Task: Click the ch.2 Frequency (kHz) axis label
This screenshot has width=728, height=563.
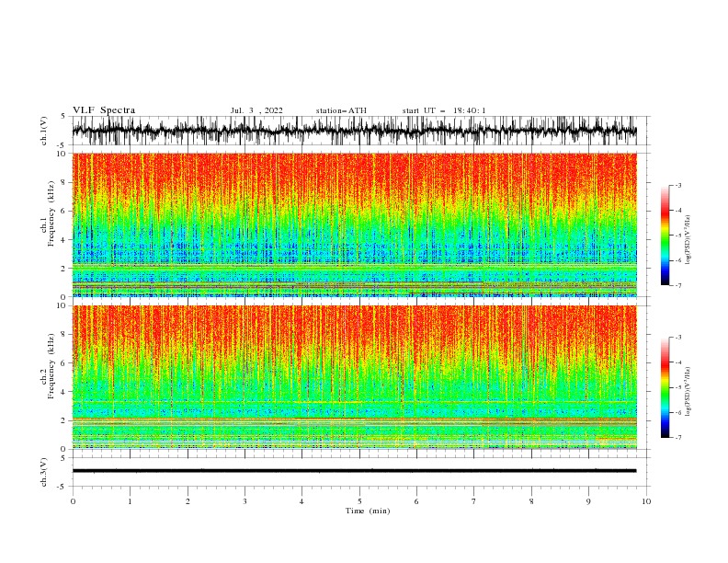Action: [48, 366]
